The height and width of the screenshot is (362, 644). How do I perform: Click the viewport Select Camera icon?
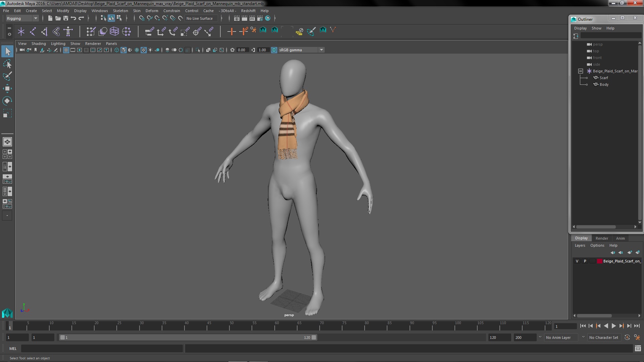tap(22, 50)
